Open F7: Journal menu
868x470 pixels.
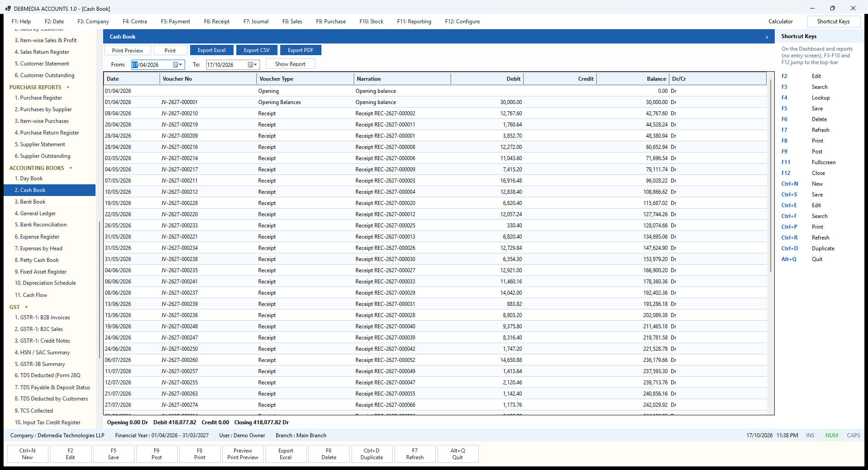256,22
